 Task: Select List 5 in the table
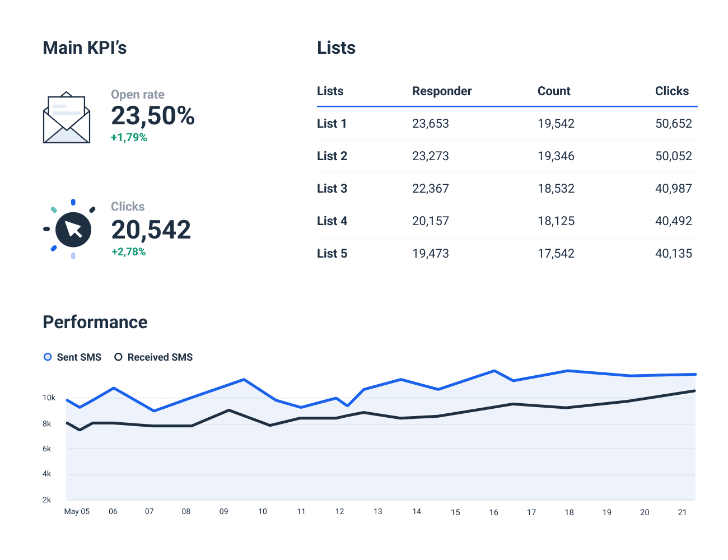[332, 253]
